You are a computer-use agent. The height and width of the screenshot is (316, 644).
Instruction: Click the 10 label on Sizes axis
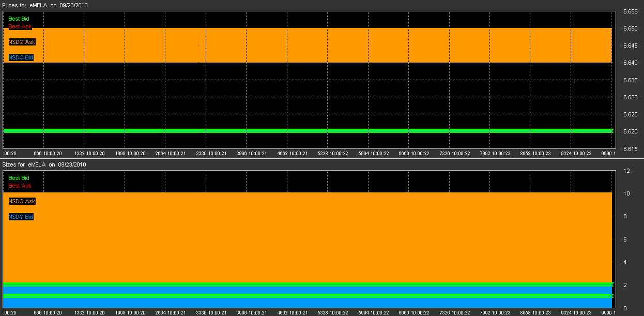626,193
